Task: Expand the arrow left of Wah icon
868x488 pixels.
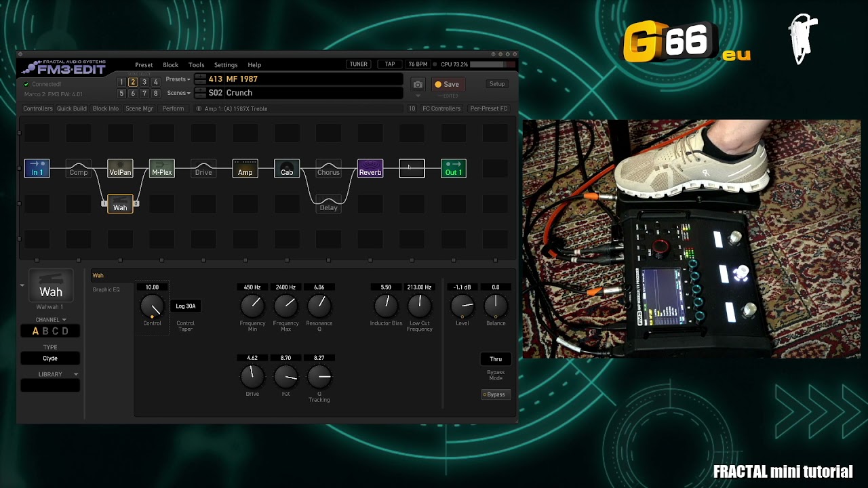Action: (22, 285)
